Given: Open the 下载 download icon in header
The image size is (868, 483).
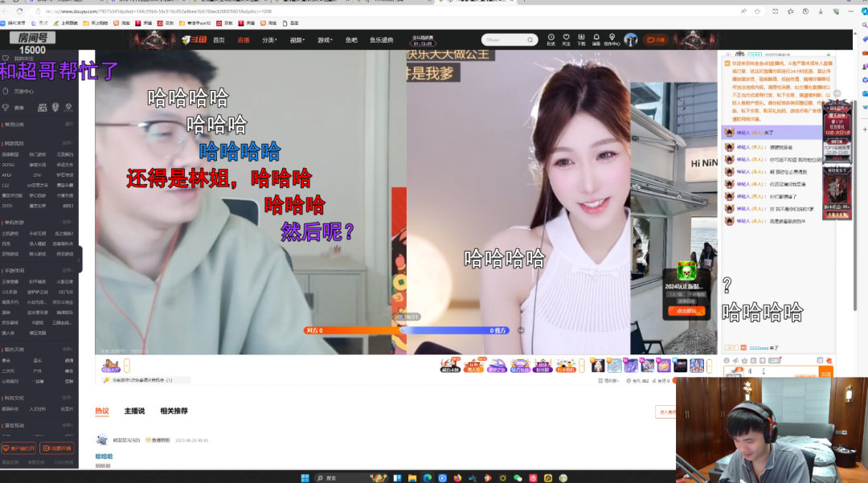Looking at the screenshot, I should pos(581,38).
